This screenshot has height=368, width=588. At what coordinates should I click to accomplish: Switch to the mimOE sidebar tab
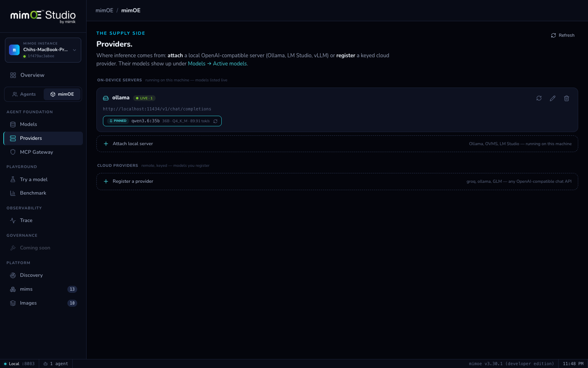pyautogui.click(x=62, y=94)
